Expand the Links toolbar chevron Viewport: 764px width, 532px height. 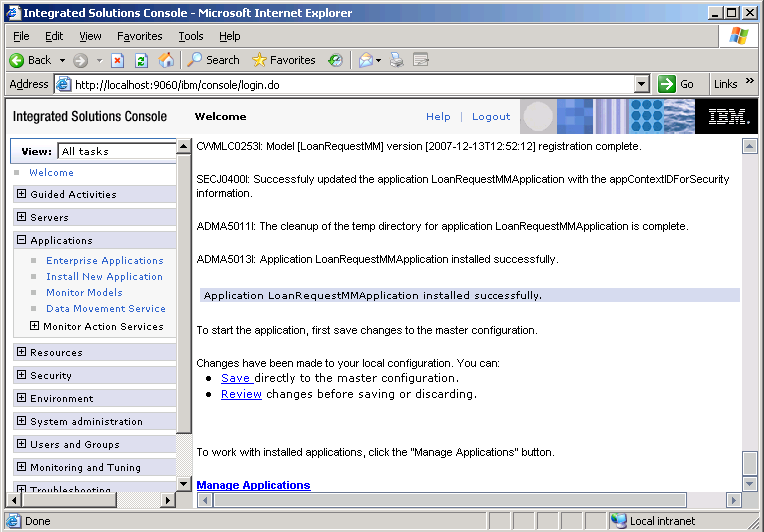click(750, 81)
